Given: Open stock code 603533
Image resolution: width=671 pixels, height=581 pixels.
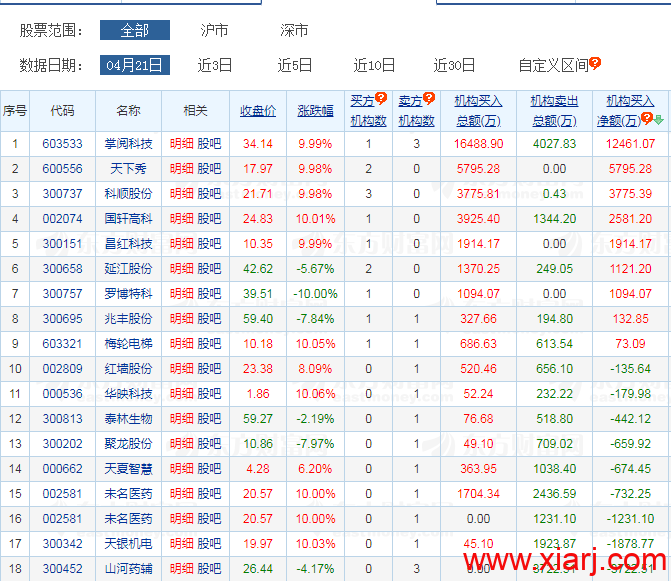Looking at the screenshot, I should 62,144.
